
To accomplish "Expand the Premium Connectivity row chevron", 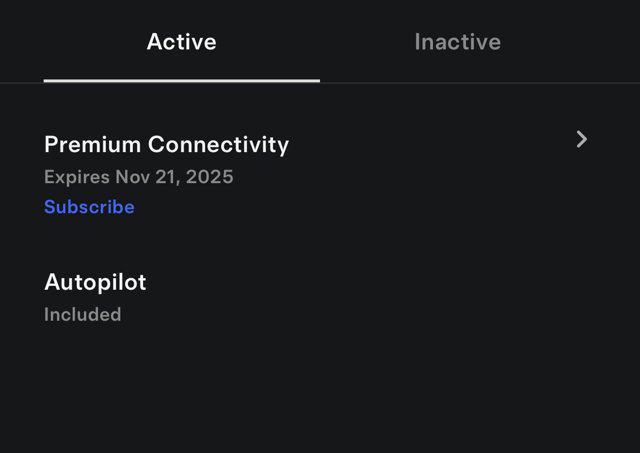I will (x=582, y=140).
